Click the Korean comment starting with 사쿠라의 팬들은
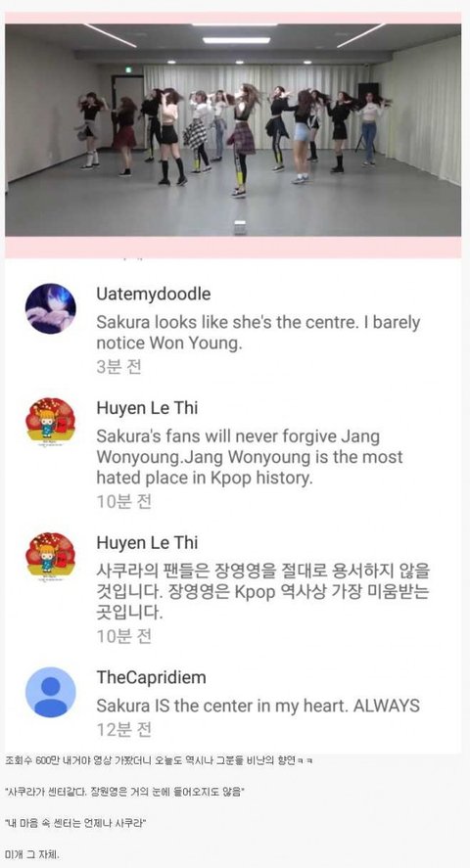The image size is (470, 868). [263, 592]
